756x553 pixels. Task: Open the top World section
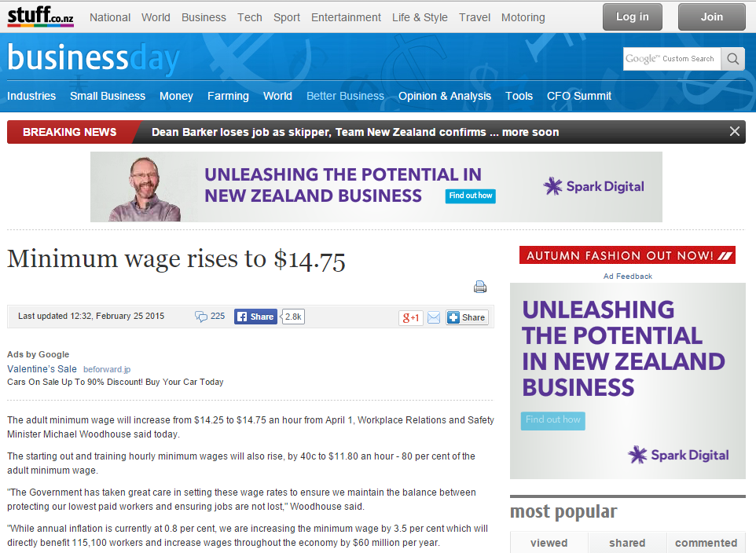[x=156, y=17]
